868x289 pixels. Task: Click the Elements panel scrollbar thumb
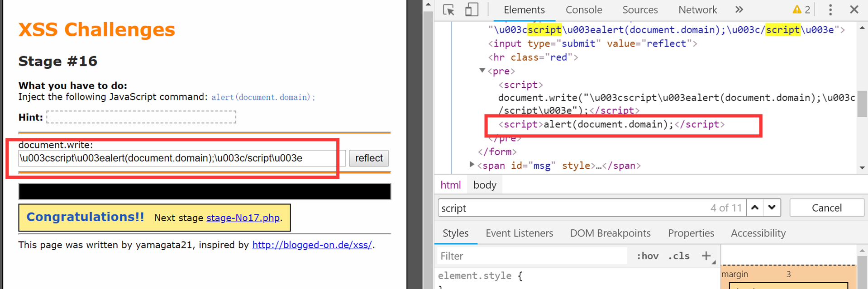[862, 104]
